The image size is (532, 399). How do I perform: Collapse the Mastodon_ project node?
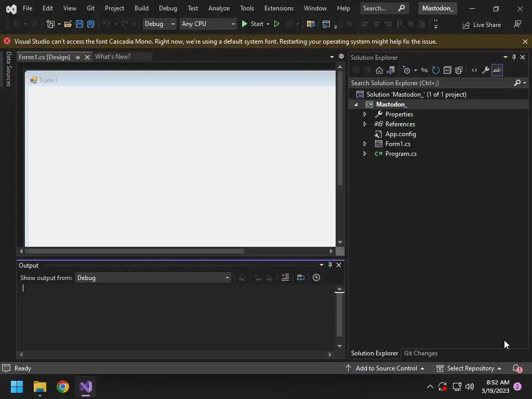(x=356, y=104)
